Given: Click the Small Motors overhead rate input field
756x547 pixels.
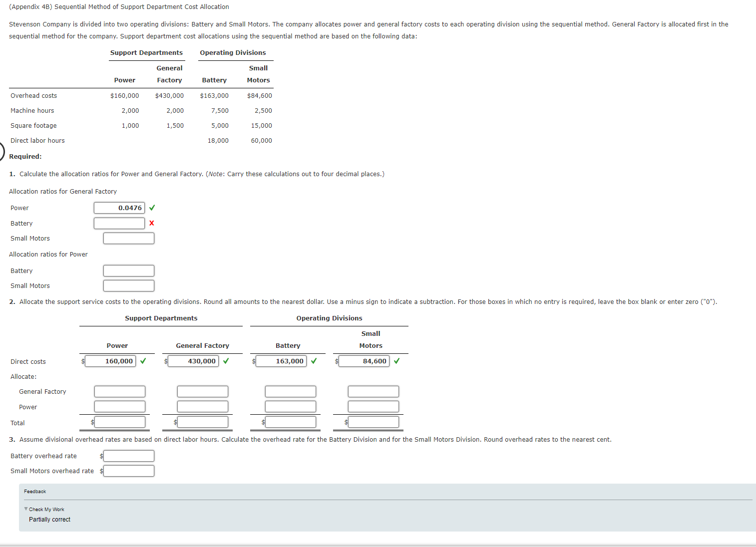Looking at the screenshot, I should [x=128, y=471].
